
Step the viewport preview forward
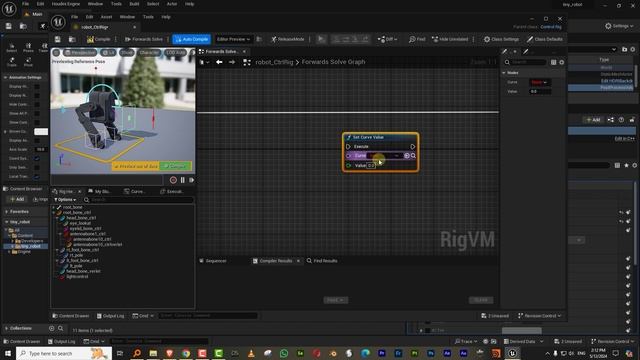click(x=191, y=180)
